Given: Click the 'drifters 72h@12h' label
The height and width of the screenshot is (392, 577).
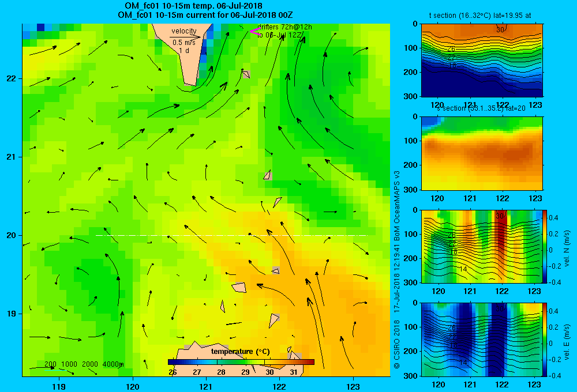Looking at the screenshot, I should pos(285,27).
